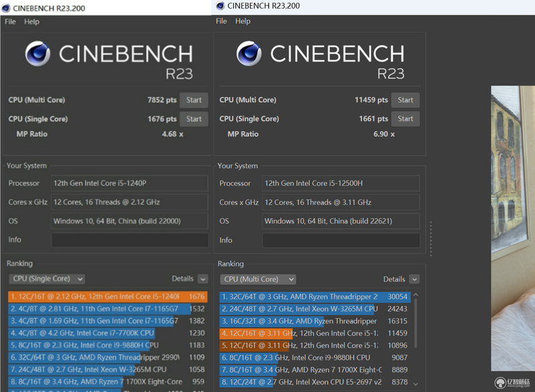The image size is (535, 392).
Task: Click rendered room image preview
Action: pos(513,228)
